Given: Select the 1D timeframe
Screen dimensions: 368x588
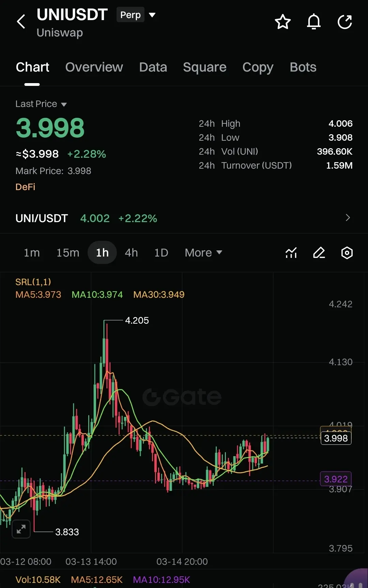Looking at the screenshot, I should point(161,253).
